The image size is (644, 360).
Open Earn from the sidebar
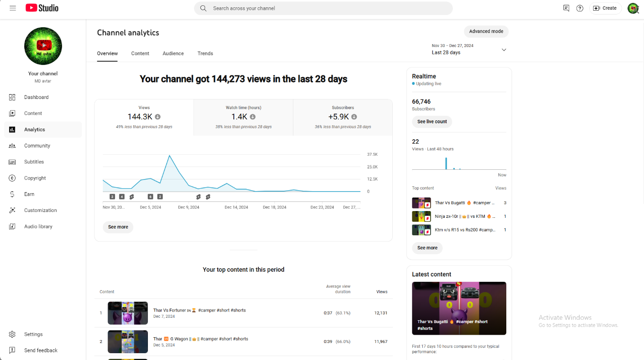coord(43,194)
